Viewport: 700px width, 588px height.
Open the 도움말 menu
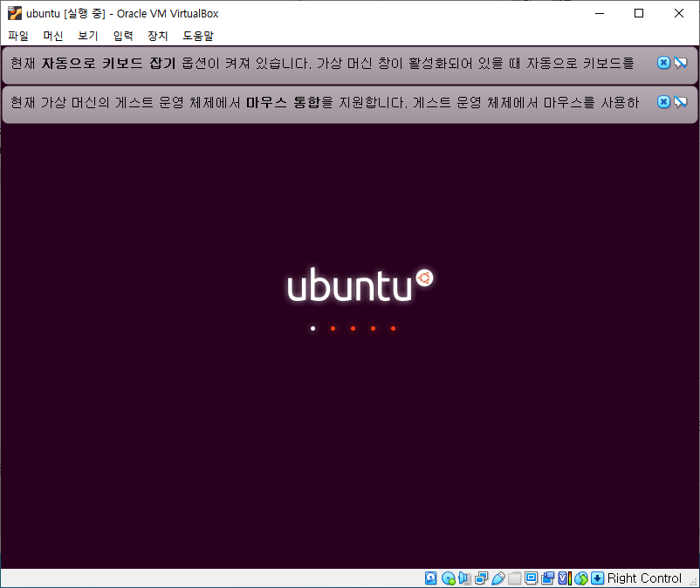click(x=198, y=36)
